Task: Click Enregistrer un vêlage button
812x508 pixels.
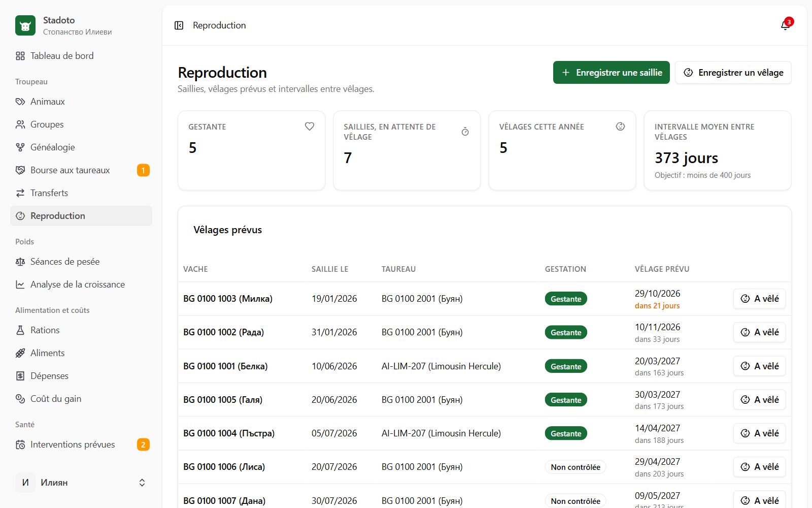Action: tap(733, 73)
